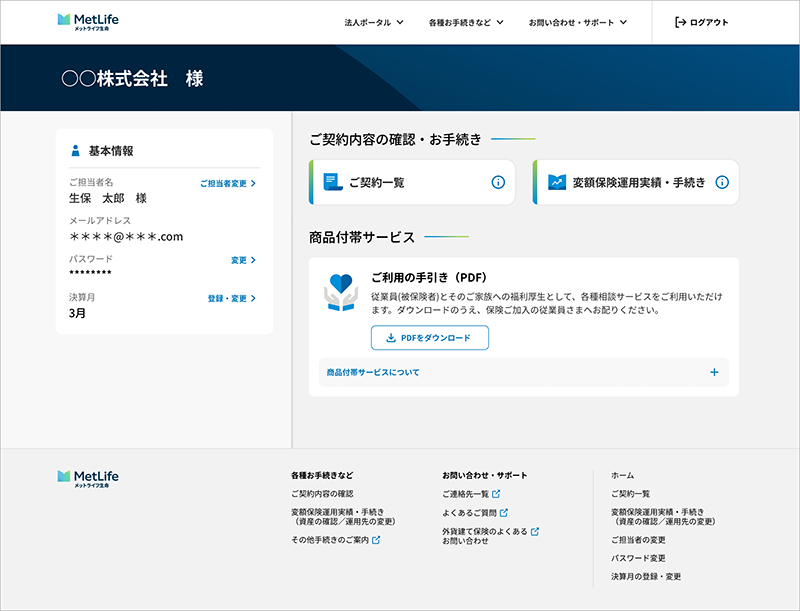Click the chevron beside ご担当者変更

tap(253, 183)
